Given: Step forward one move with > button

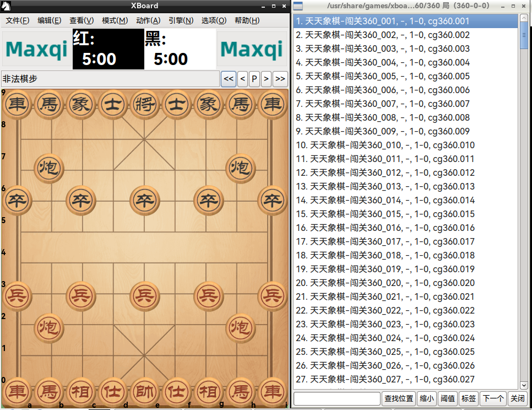Looking at the screenshot, I should point(267,79).
